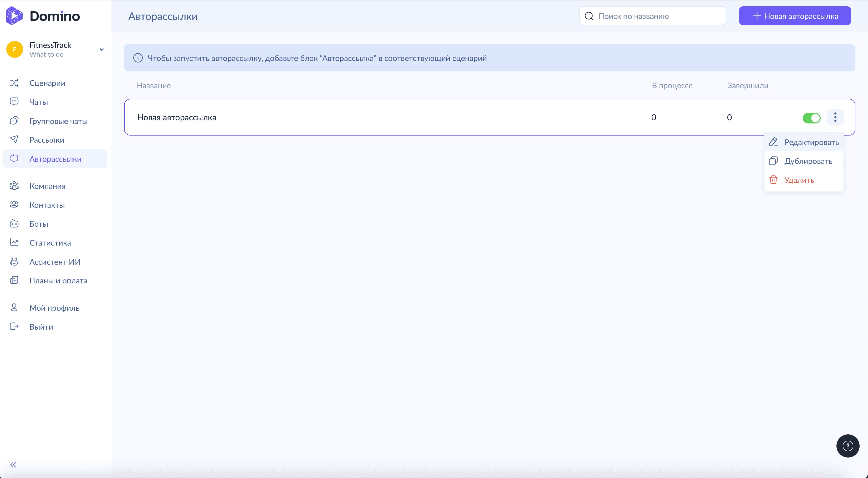Click the pencil icon next to Редактировать
The height and width of the screenshot is (478, 868).
(773, 142)
